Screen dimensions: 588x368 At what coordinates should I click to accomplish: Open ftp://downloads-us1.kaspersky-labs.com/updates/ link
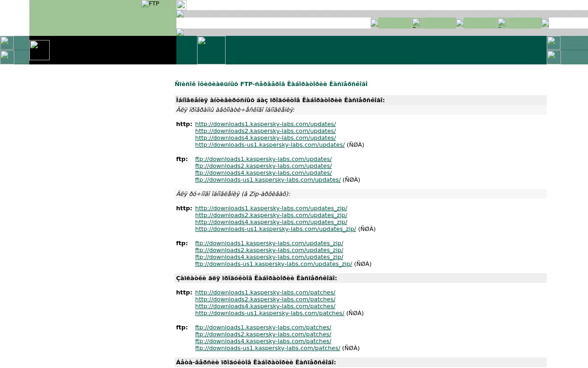[x=268, y=180]
